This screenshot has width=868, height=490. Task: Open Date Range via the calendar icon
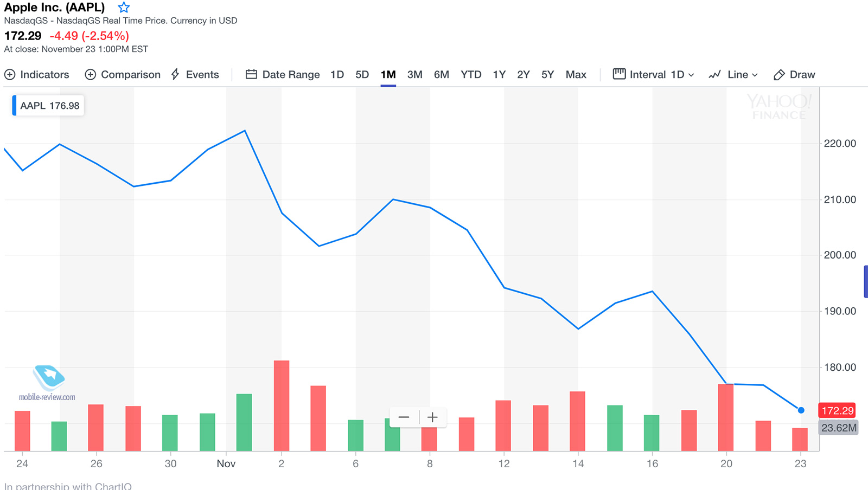251,74
